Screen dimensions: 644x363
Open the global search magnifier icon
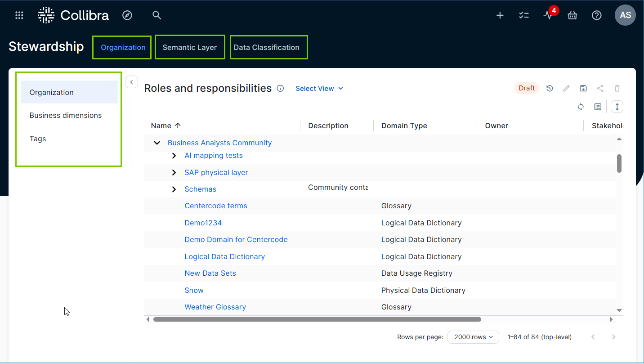click(x=157, y=15)
